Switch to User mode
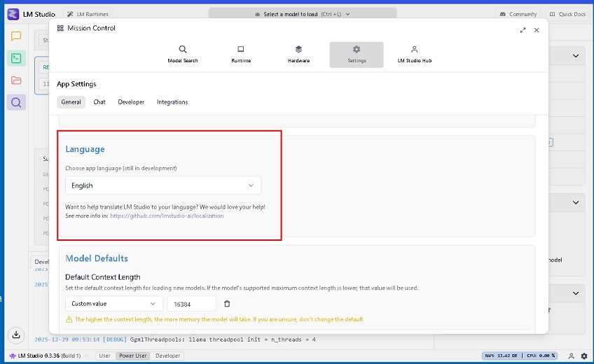The width and height of the screenshot is (594, 364). pyautogui.click(x=104, y=356)
